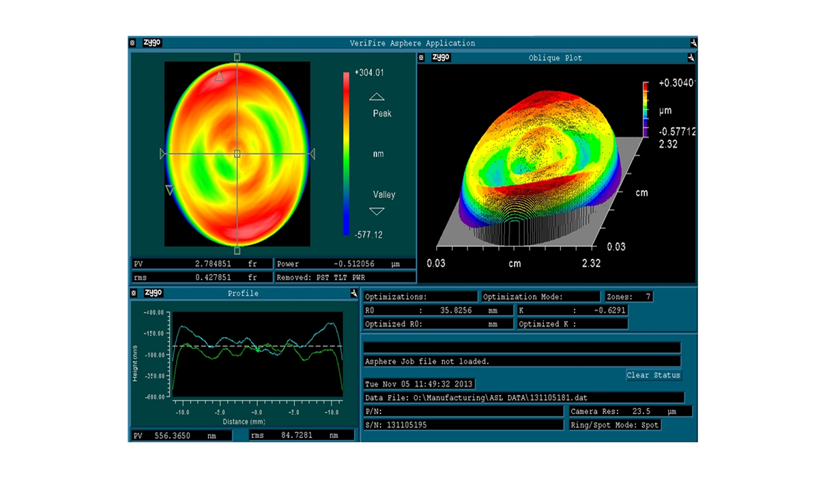Click the top square handle of the vertical slice
The width and height of the screenshot is (823, 504).
[237, 58]
